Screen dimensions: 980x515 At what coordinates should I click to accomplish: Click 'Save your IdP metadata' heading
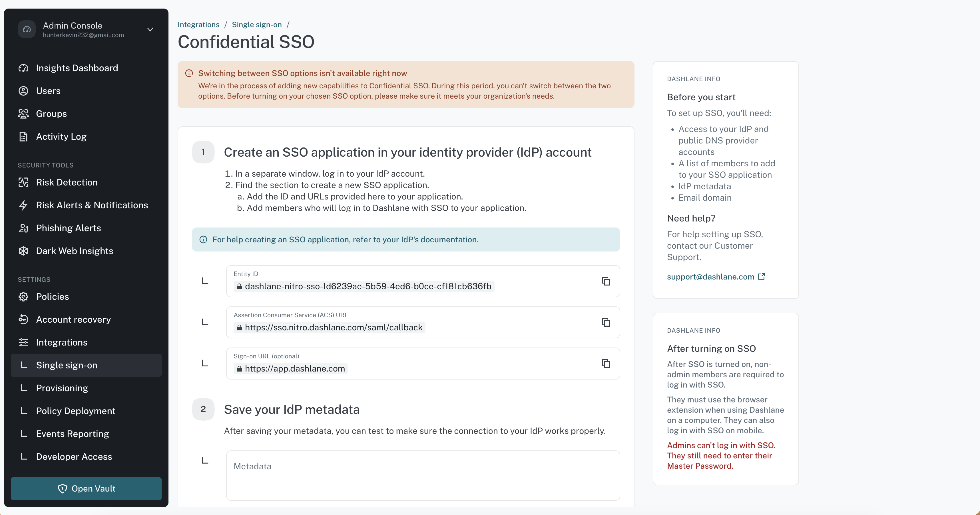292,409
